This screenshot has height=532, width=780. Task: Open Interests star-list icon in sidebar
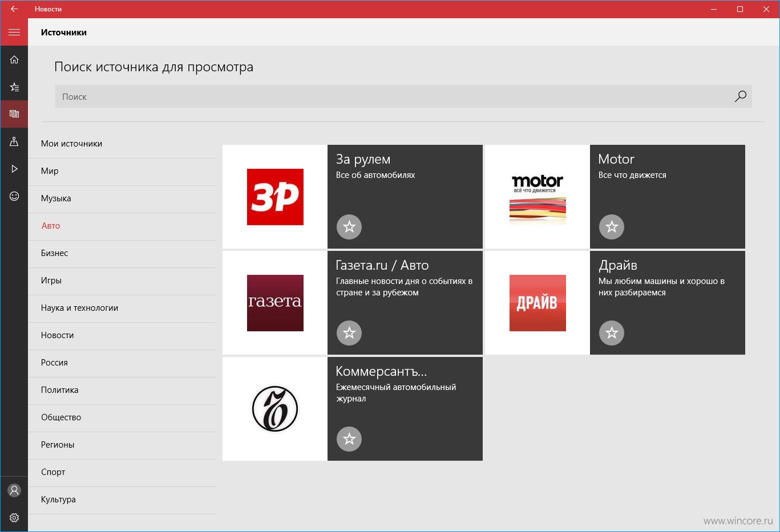pos(14,87)
